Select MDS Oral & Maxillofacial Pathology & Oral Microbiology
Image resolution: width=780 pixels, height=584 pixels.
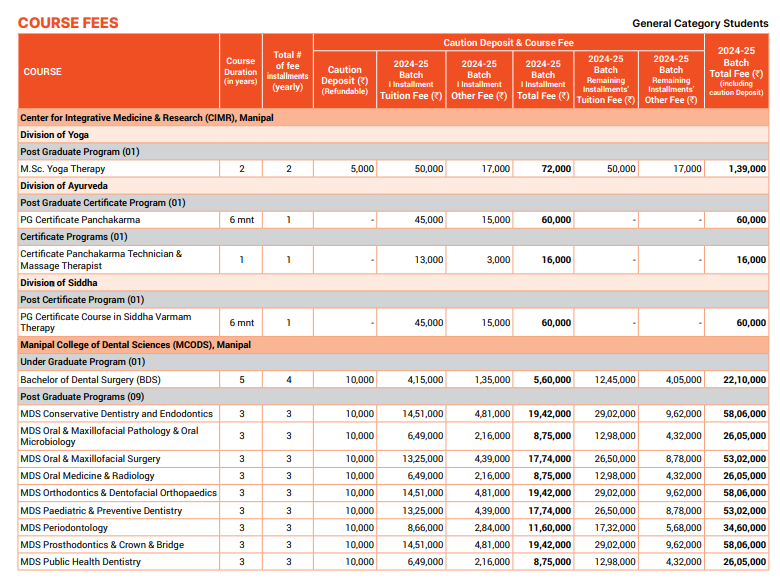pyautogui.click(x=109, y=436)
